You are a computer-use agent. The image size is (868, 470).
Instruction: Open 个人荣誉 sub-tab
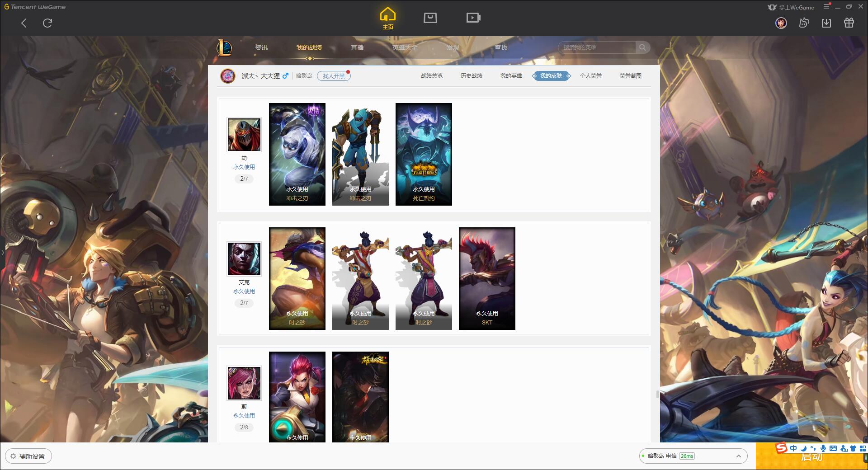click(x=591, y=76)
